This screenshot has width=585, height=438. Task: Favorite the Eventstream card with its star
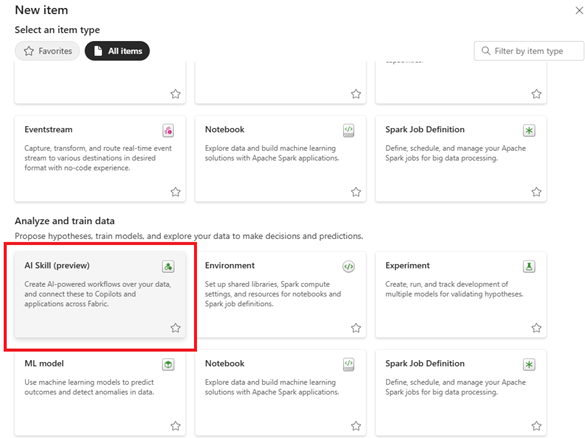175,192
